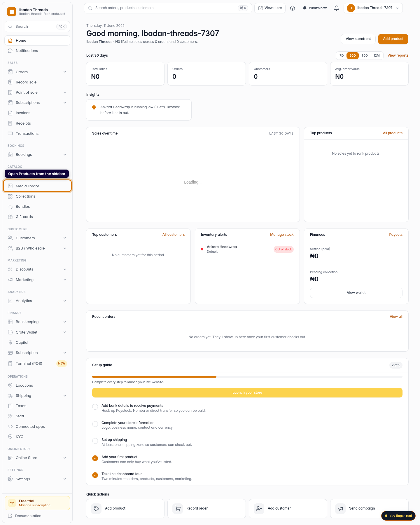Click View all recent orders
Screen dimensions: 420x525
click(x=396, y=317)
